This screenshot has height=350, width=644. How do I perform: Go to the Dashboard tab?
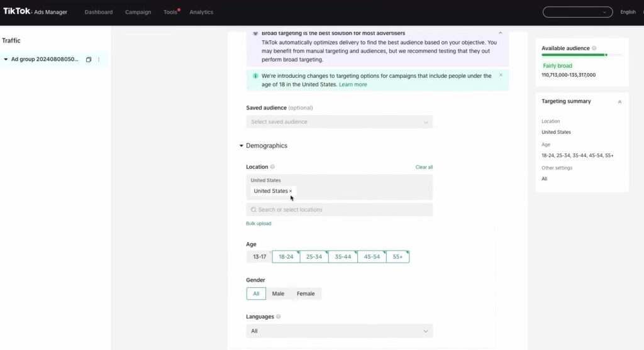click(99, 12)
